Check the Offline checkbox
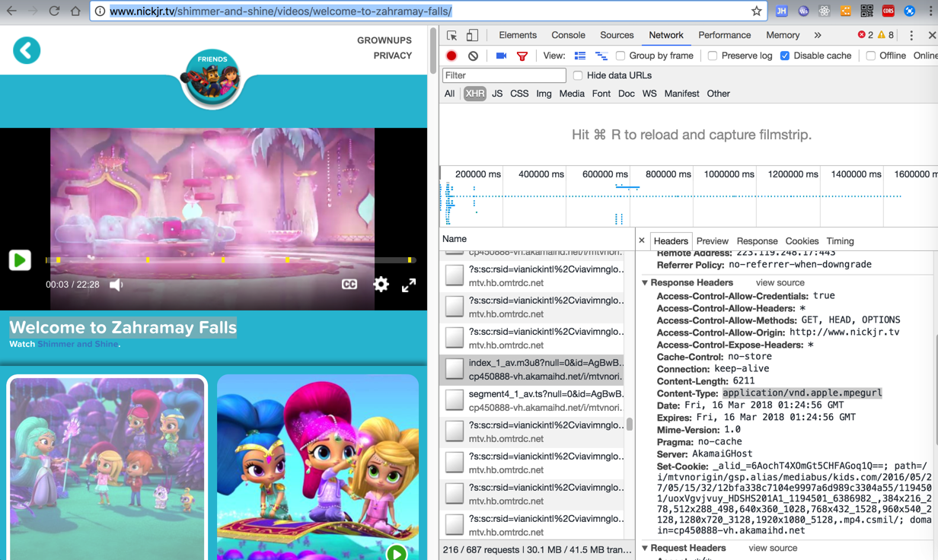 pyautogui.click(x=871, y=56)
